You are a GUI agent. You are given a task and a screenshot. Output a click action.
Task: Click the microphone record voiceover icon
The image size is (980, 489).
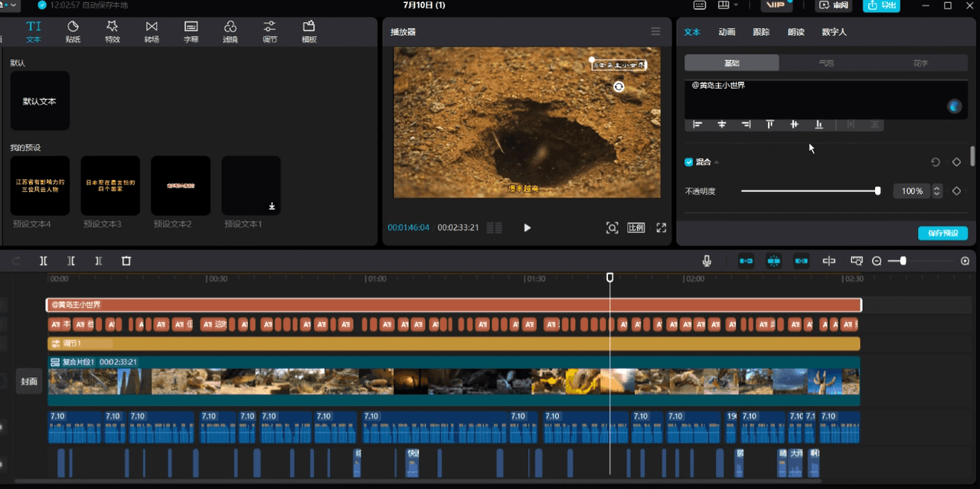coord(707,261)
